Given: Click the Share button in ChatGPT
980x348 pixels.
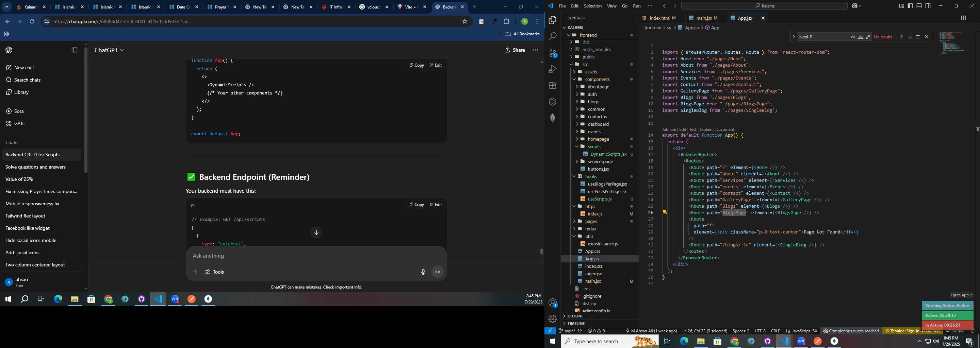Looking at the screenshot, I should coord(515,50).
